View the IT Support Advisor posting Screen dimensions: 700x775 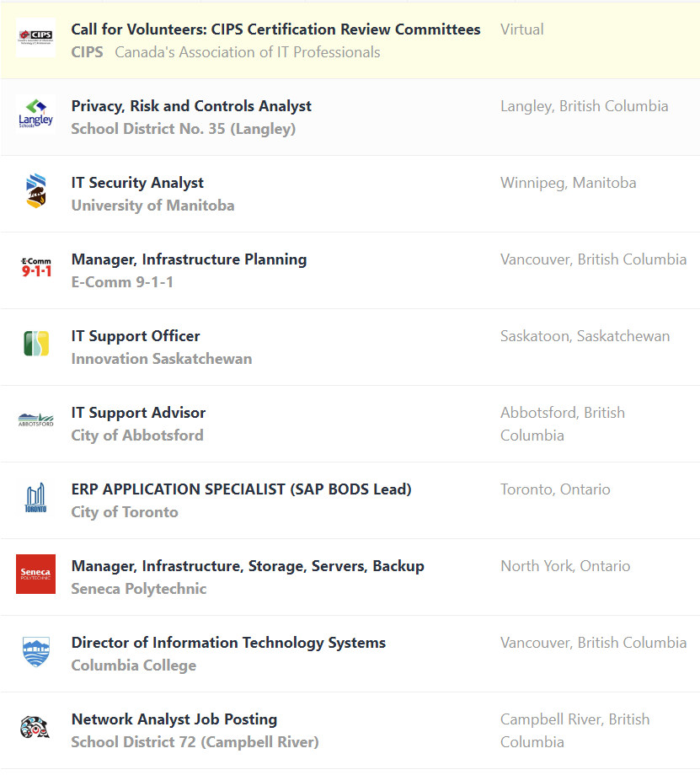click(138, 413)
